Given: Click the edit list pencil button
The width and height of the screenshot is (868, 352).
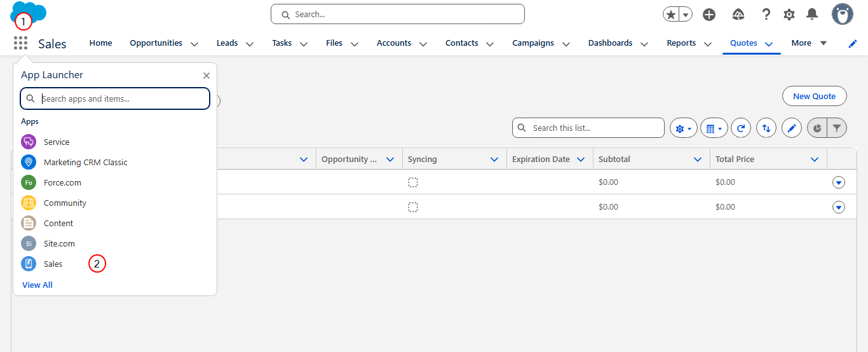Looking at the screenshot, I should (792, 128).
